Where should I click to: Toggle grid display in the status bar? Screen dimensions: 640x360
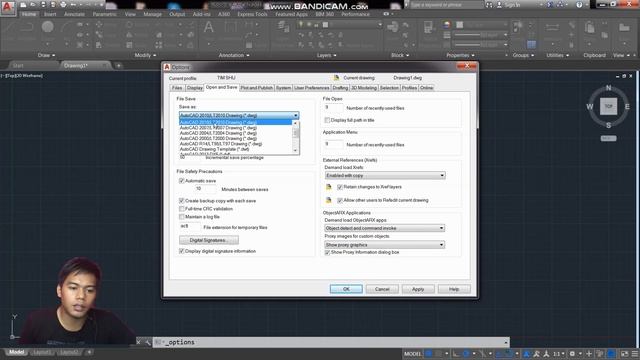click(x=428, y=353)
